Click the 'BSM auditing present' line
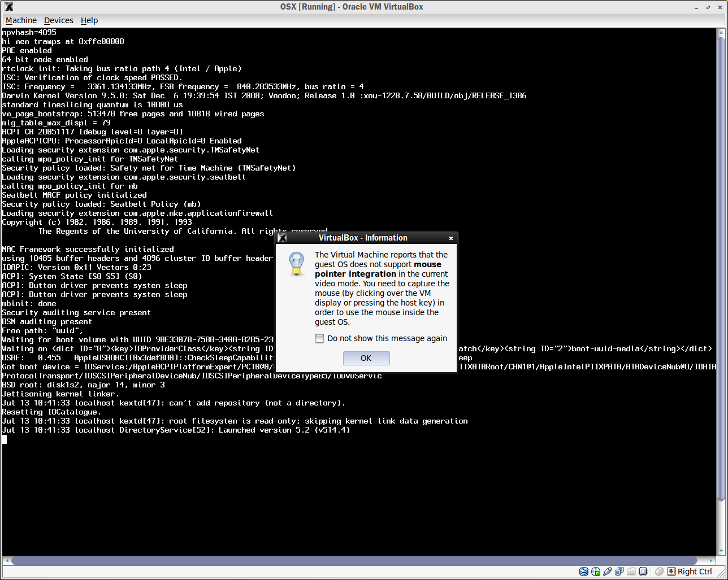The height and width of the screenshot is (580, 728). point(47,321)
